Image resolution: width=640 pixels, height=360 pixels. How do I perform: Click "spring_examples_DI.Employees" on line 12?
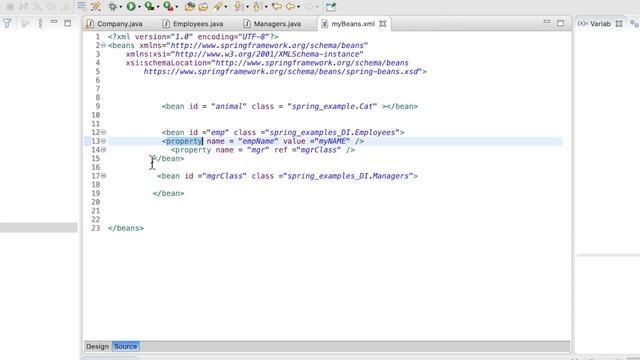(332, 133)
